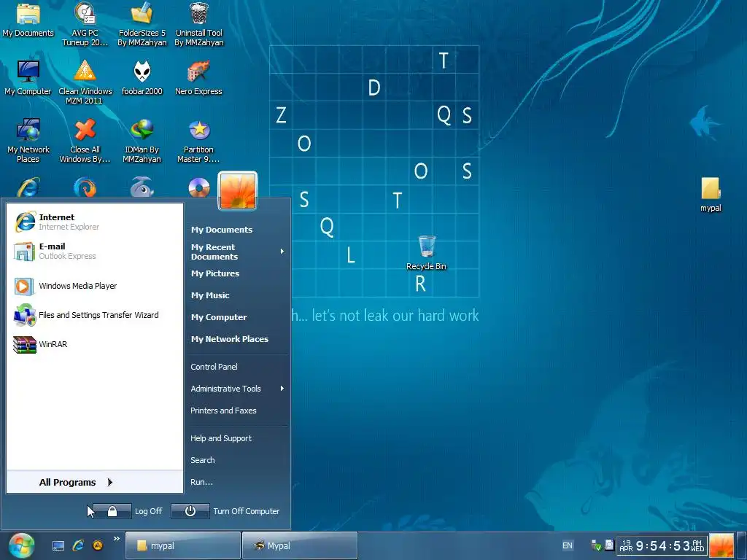
Task: Select mypal folder icon on desktop
Action: click(x=711, y=194)
